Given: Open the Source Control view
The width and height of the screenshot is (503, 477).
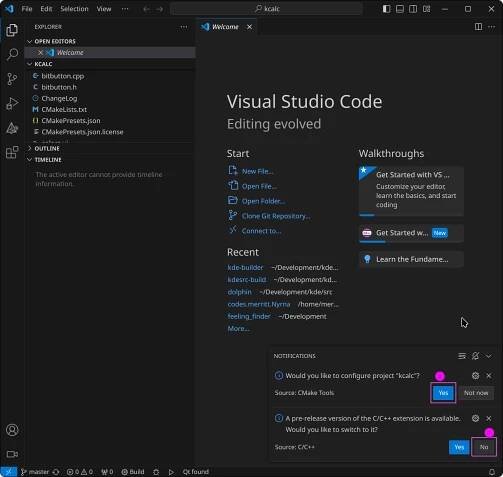Looking at the screenshot, I should pos(12,79).
